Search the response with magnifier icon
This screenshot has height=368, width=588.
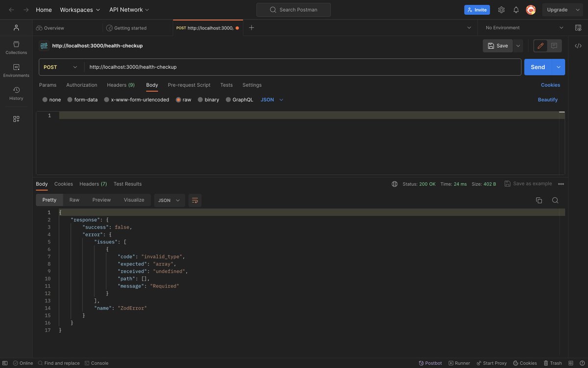pos(555,200)
